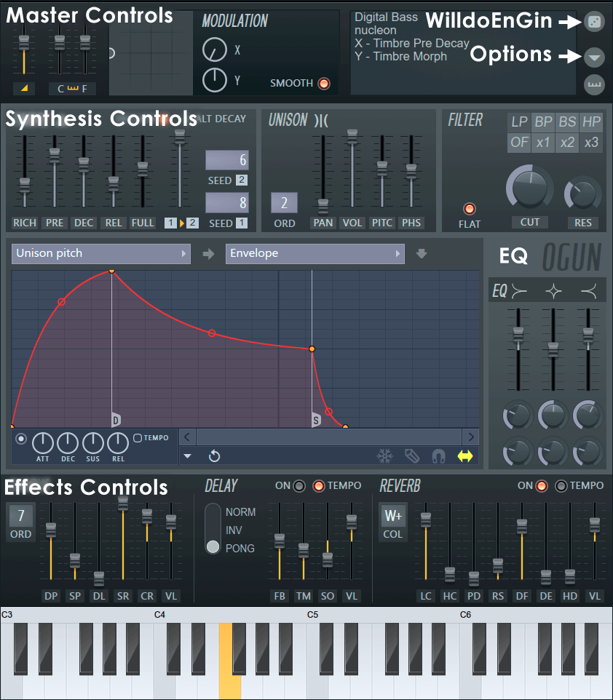Click the WilldoEnGin randomize dice icon
Screen dimensions: 613x700
pyautogui.click(x=594, y=22)
